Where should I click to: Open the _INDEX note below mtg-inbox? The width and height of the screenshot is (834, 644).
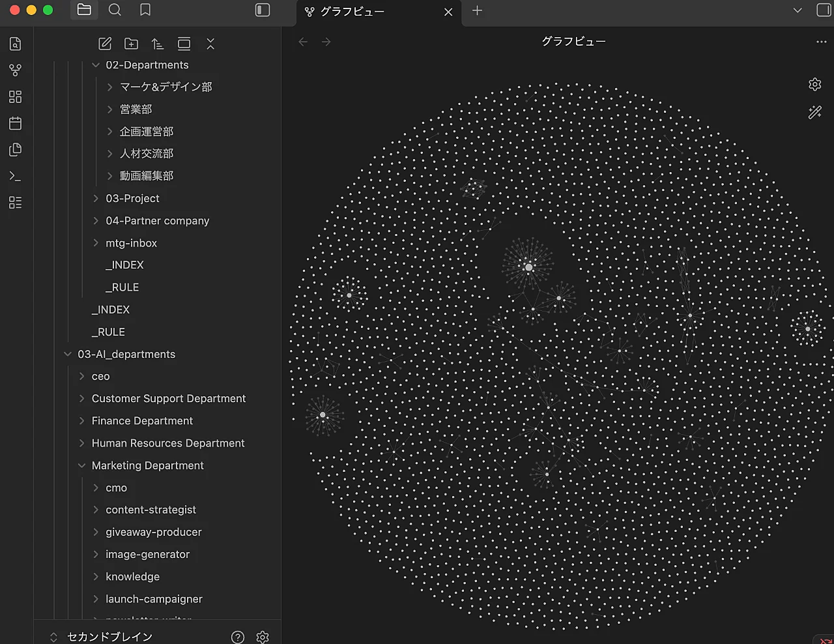pos(124,265)
